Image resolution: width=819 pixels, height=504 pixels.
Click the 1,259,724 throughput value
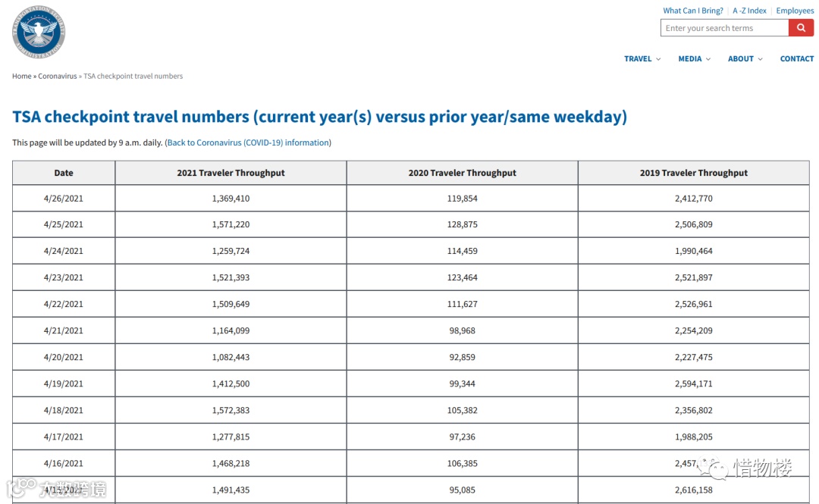[231, 251]
